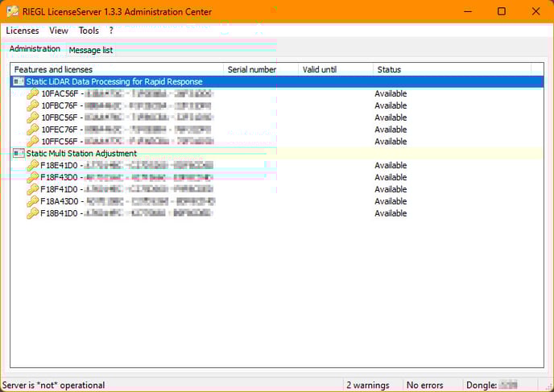
Task: Click the key icon for license 10FAC56F
Action: 32,93
